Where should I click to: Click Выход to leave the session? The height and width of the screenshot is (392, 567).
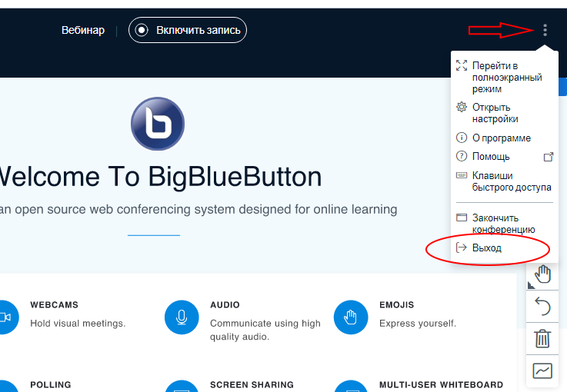[505, 247]
